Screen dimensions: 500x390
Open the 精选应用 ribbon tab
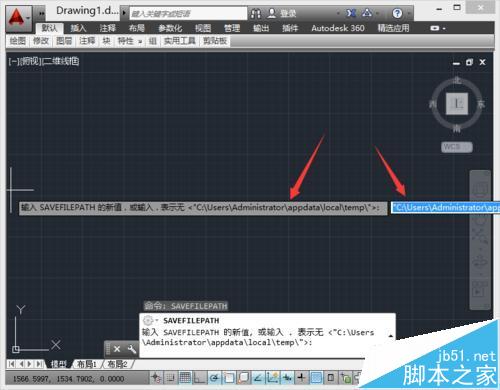click(393, 28)
